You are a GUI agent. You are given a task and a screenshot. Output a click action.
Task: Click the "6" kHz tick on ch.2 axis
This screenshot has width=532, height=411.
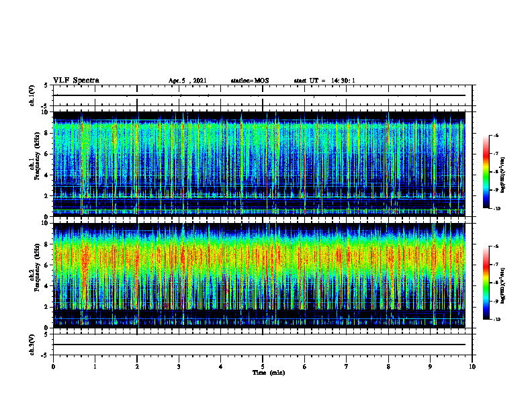46,265
